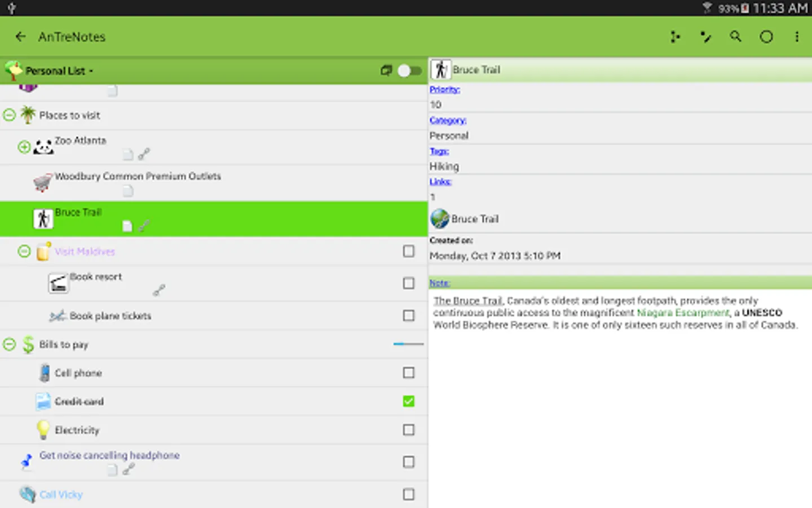Check the Electricity checkbox
Screen dimensions: 812x508
409,430
